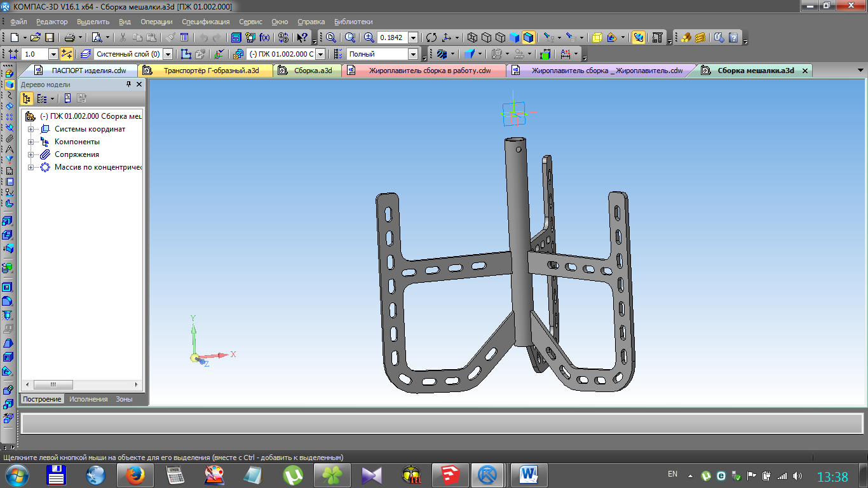Create a new document with the New icon
868x488 pixels.
click(x=15, y=37)
